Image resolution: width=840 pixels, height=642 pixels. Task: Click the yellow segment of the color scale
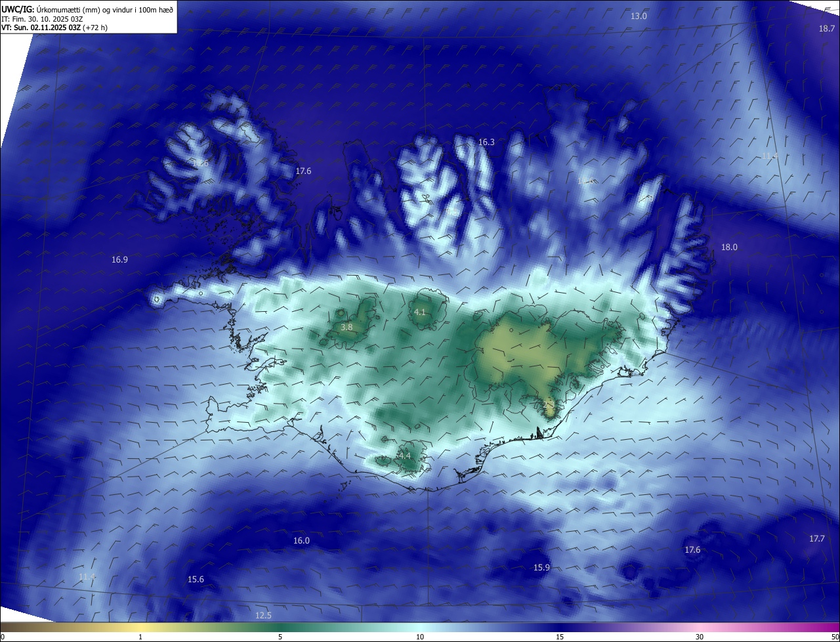click(x=141, y=628)
